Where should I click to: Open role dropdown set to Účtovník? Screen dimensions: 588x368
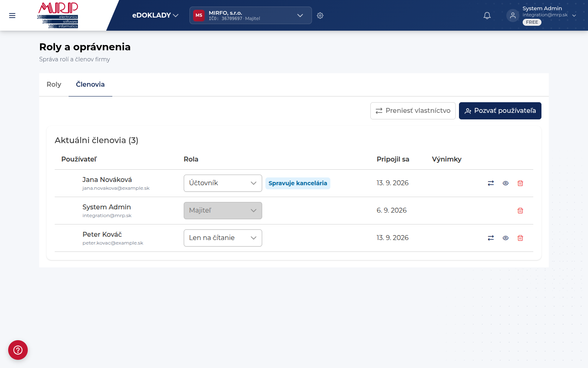223,183
